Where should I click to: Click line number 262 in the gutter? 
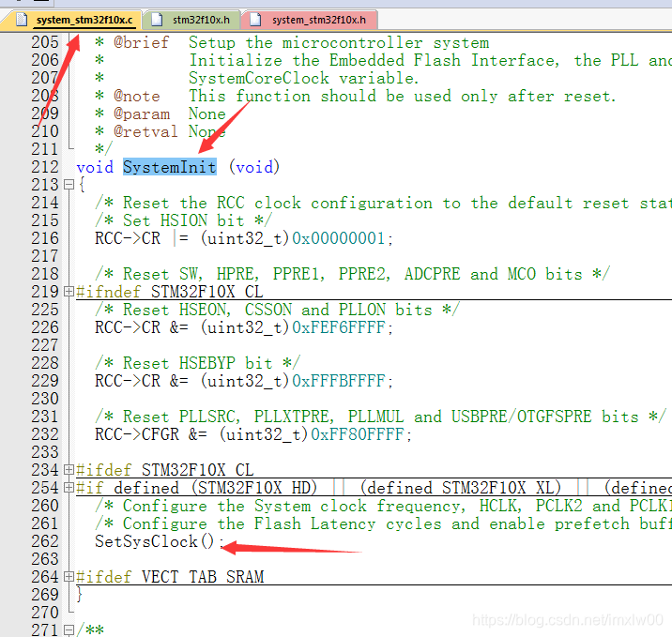[44, 541]
